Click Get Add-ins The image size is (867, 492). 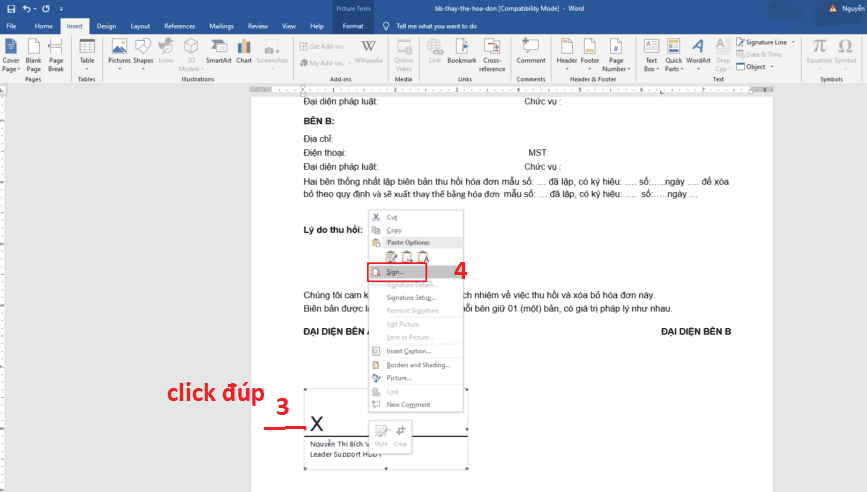point(321,46)
